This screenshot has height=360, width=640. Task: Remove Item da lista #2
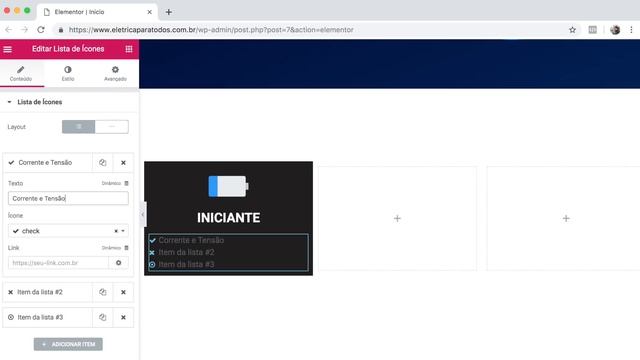[x=123, y=292]
